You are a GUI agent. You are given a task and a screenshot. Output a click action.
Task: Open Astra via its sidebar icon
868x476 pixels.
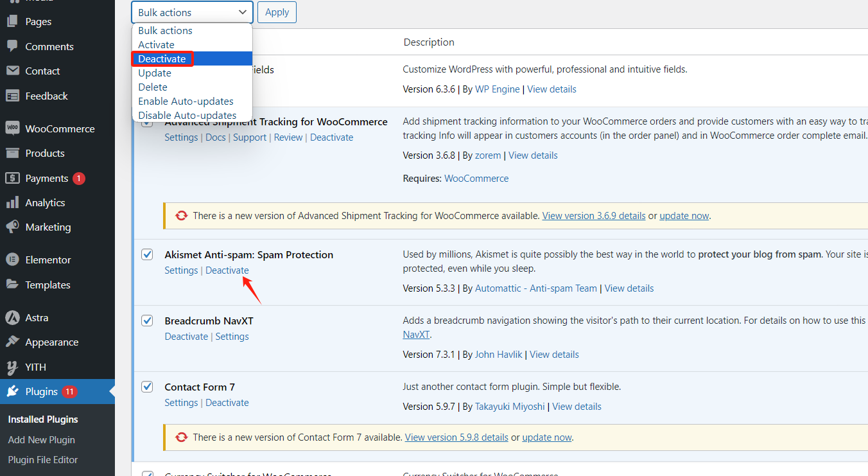click(x=12, y=318)
